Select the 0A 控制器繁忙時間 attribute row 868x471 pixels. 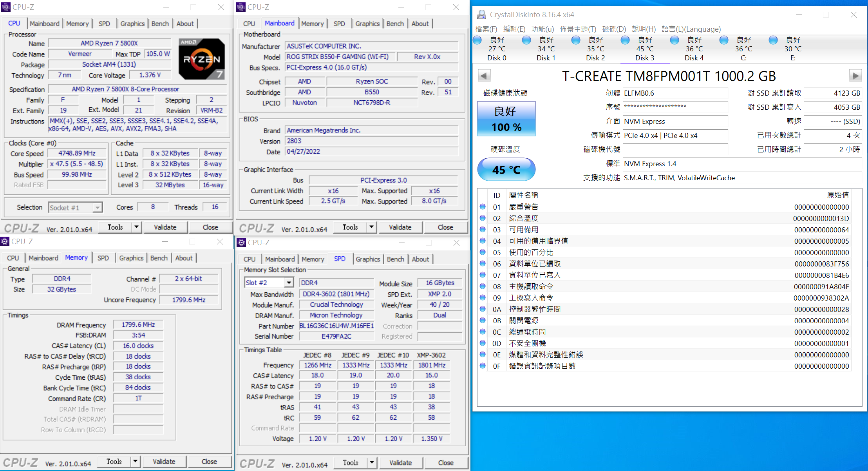tap(664, 309)
